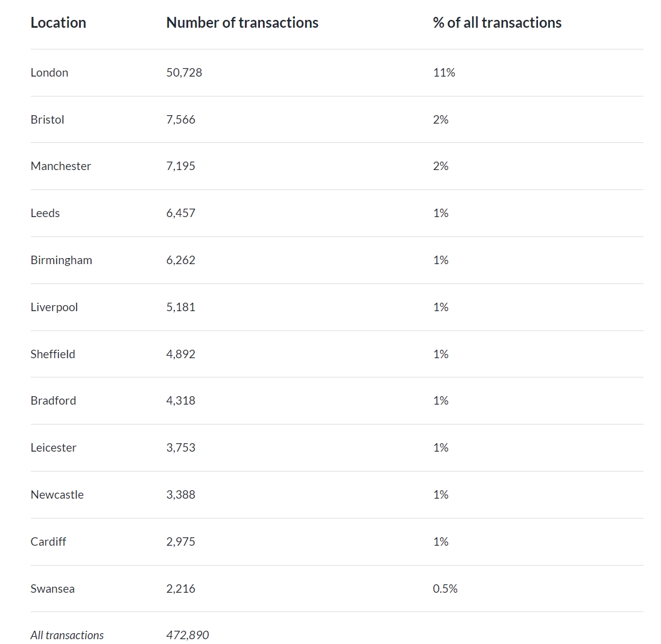Click the All transactions total label
Image resolution: width=661 pixels, height=644 pixels.
tap(67, 635)
